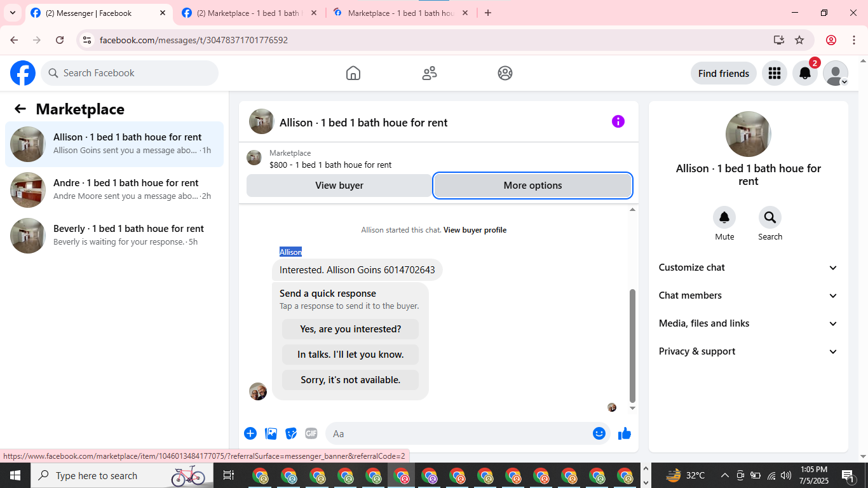Send a thumbs up like
This screenshot has height=488, width=868.
pyautogui.click(x=625, y=433)
